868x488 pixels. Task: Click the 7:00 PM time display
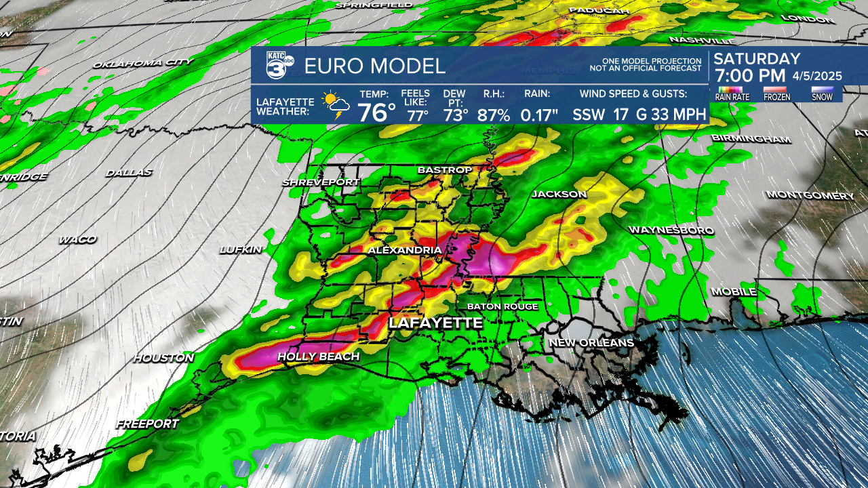pos(749,76)
